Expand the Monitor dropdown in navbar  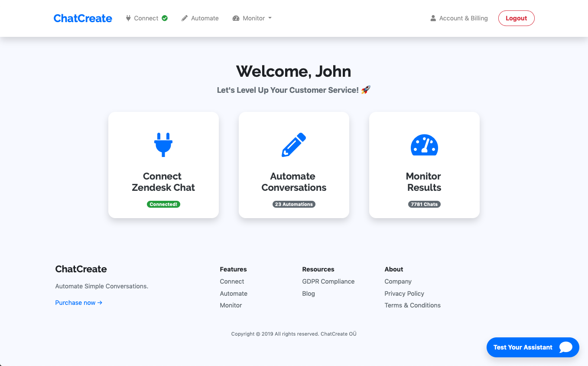[x=253, y=18]
